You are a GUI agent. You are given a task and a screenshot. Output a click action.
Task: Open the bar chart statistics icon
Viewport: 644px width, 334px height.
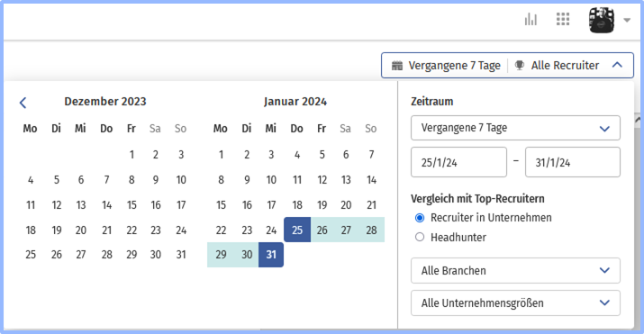pos(531,19)
